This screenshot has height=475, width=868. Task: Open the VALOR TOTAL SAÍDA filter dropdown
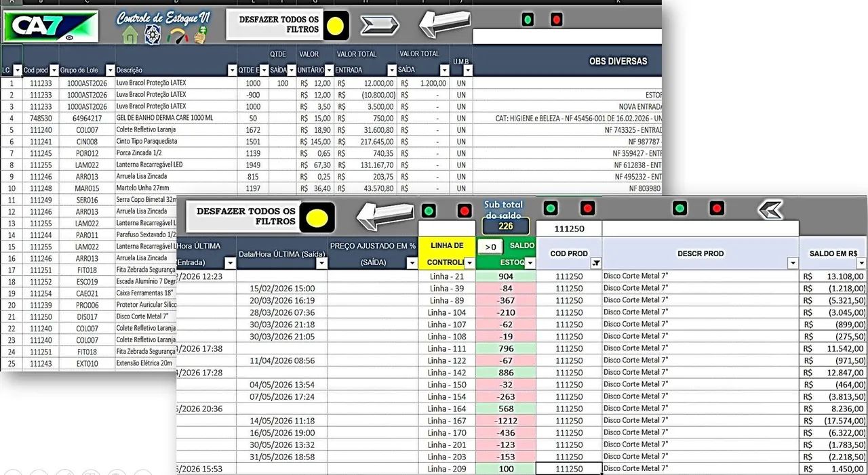coord(443,70)
